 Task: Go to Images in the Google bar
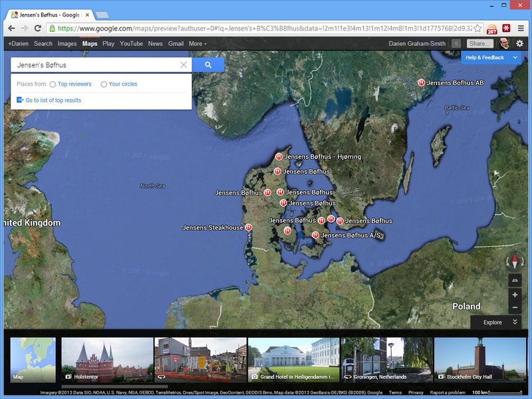point(67,44)
